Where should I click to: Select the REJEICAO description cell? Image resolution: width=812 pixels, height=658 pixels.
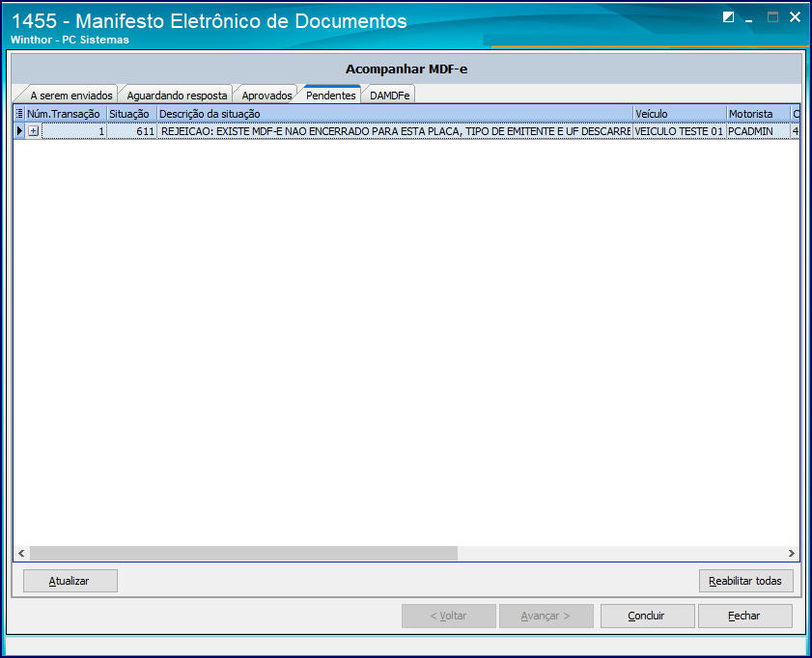click(395, 131)
